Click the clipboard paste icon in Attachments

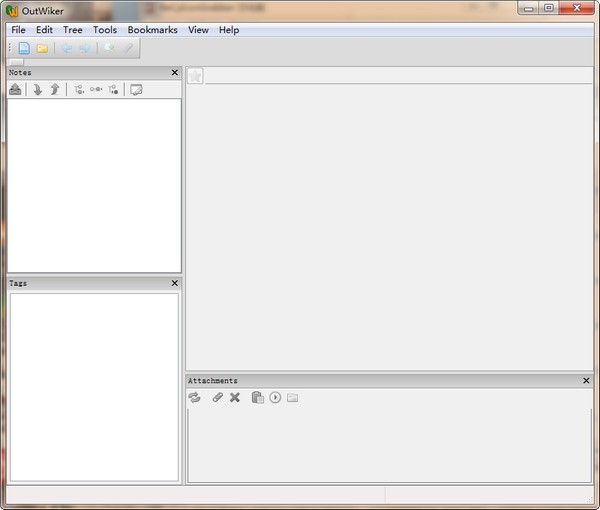pyautogui.click(x=258, y=398)
